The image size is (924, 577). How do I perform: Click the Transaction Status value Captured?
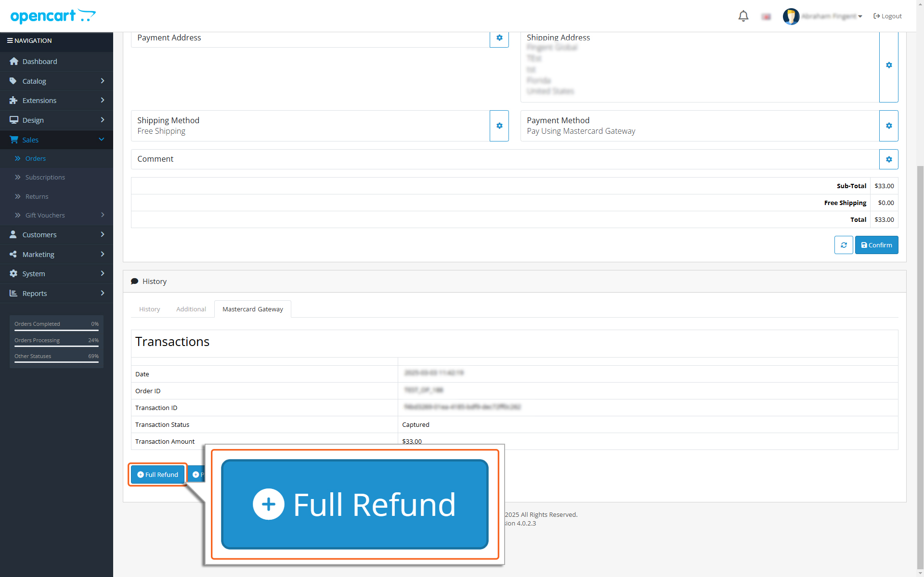pos(416,424)
